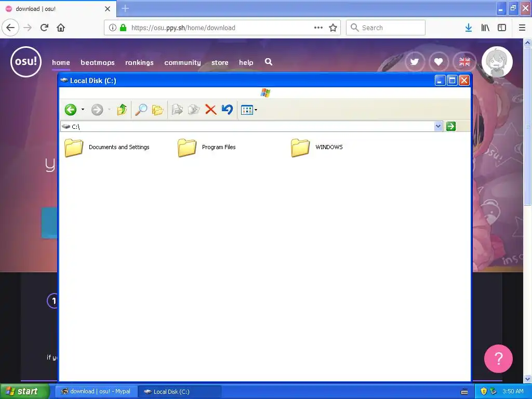The width and height of the screenshot is (532, 399).
Task: Click the Explorer Forward button
Action: click(x=97, y=110)
